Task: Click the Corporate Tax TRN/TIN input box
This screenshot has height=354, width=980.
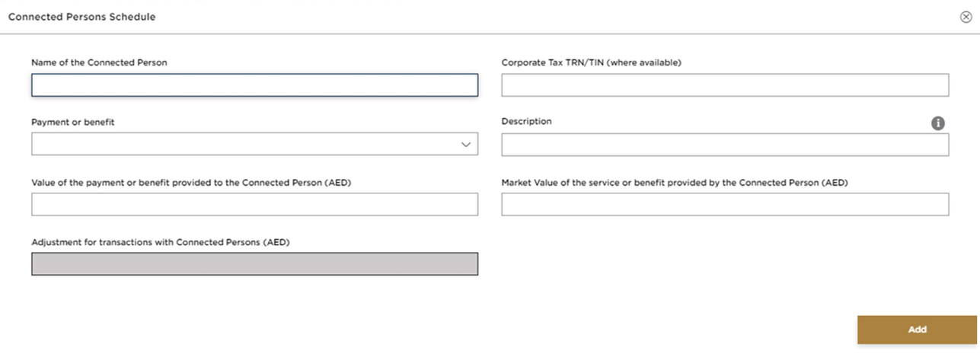Action: 724,85
